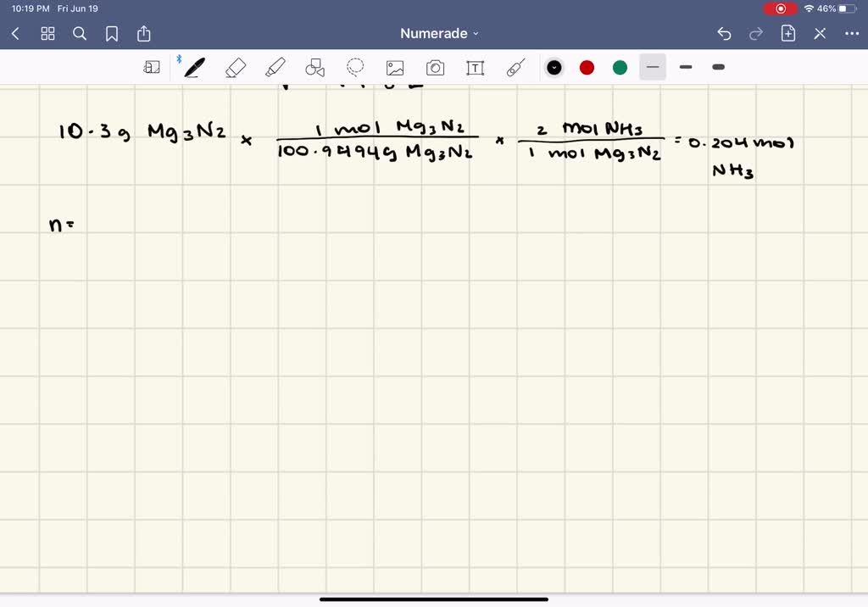Choose the Shapes tool

(315, 68)
